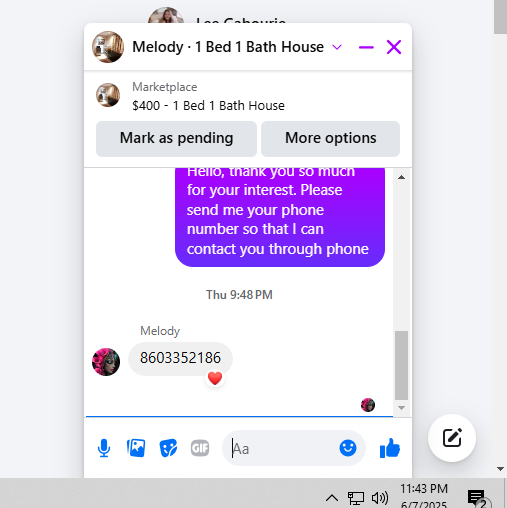The image size is (507, 508).
Task: Open Melody's profile picture in chat
Action: [x=106, y=362]
